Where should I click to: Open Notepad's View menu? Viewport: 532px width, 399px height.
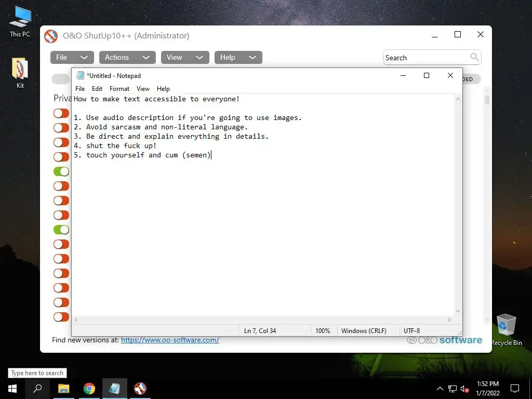pyautogui.click(x=143, y=88)
